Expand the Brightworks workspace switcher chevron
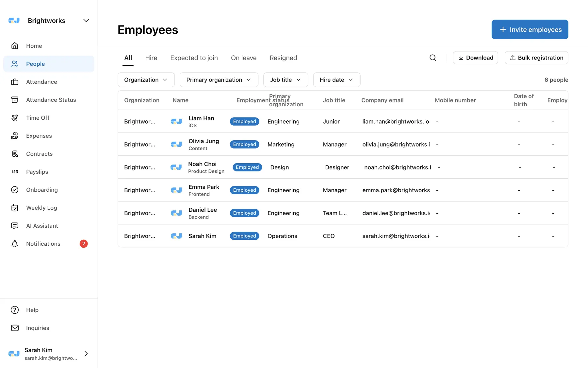Screen dimensions: 588x368 86,21
